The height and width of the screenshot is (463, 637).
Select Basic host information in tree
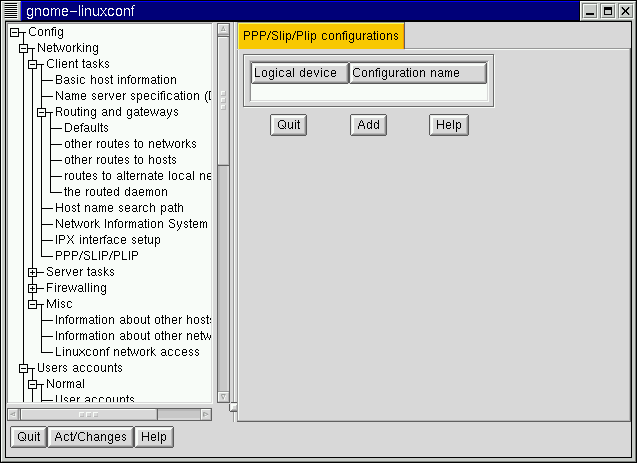pyautogui.click(x=115, y=80)
